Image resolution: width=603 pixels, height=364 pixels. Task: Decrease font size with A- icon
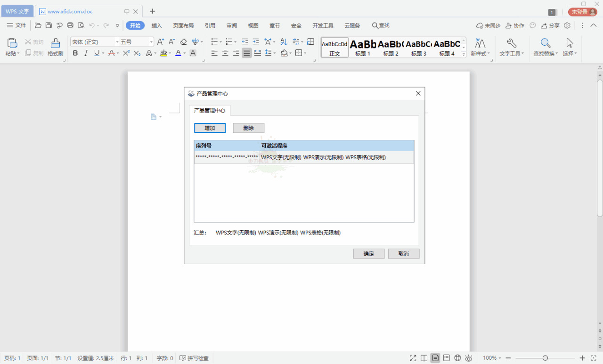pos(172,42)
